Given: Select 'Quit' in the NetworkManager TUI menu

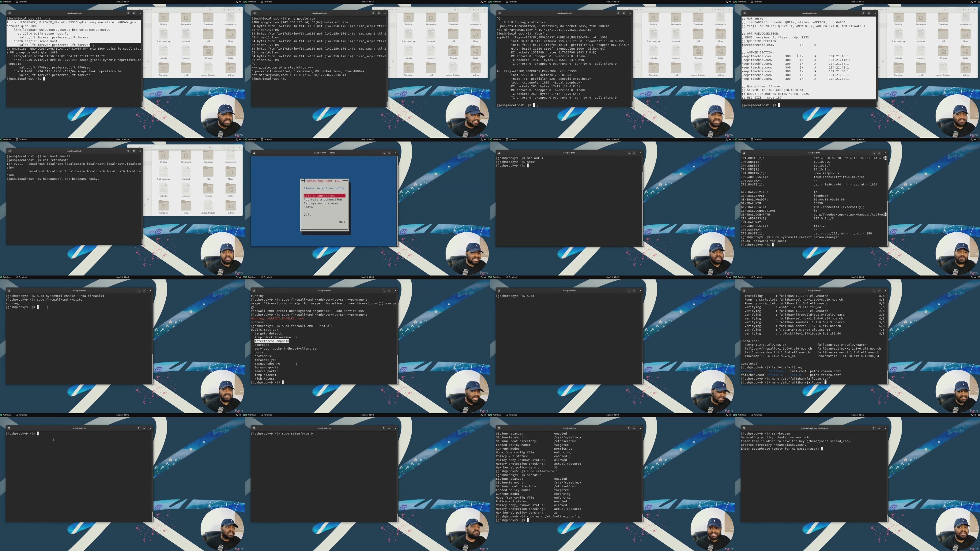Looking at the screenshot, I should pos(307,215).
